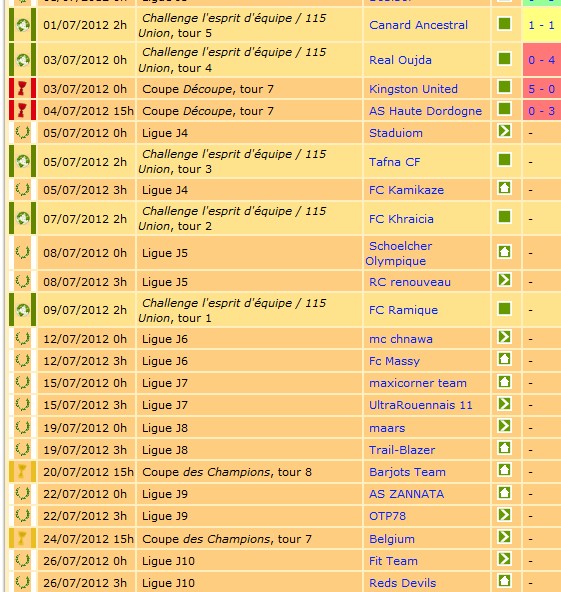The image size is (561, 592).
Task: Open the Trail-Blazer team link
Action: [x=402, y=450]
